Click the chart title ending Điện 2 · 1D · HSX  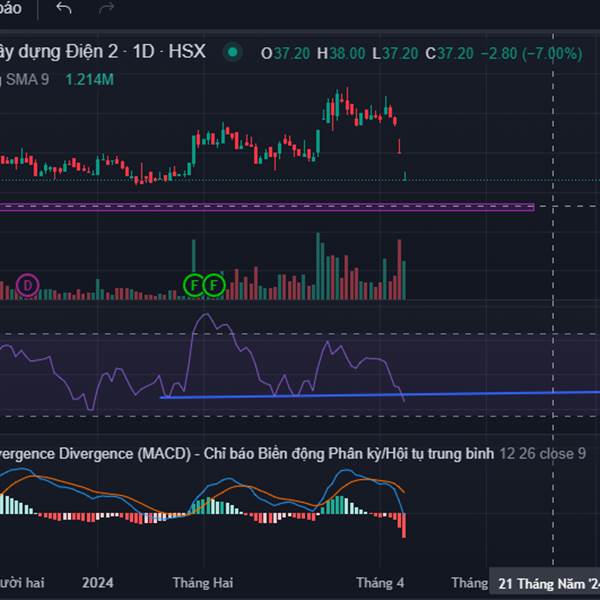tap(103, 52)
